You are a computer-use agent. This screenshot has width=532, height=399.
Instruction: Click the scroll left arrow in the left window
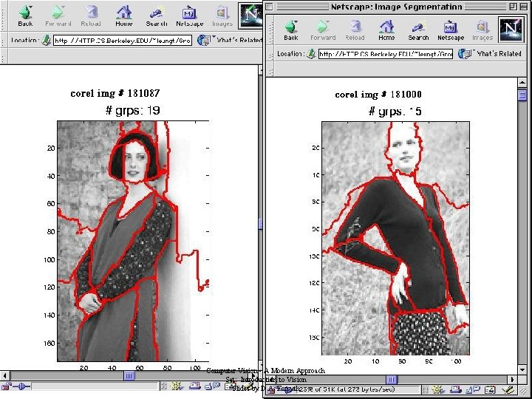[4, 375]
